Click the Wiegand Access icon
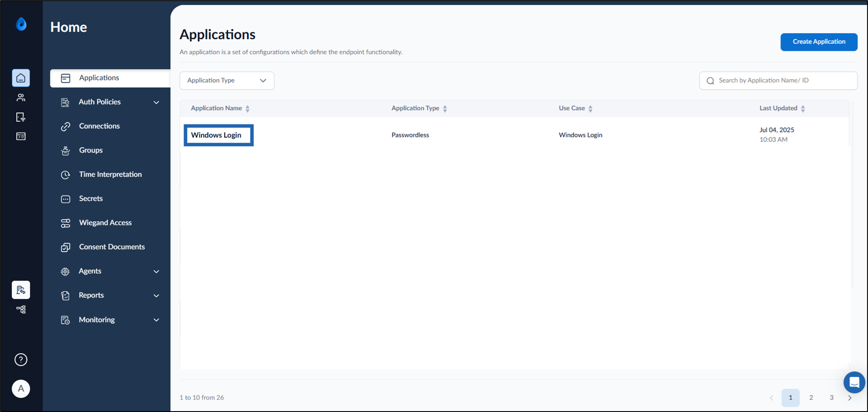Image resolution: width=868 pixels, height=412 pixels. tap(65, 223)
